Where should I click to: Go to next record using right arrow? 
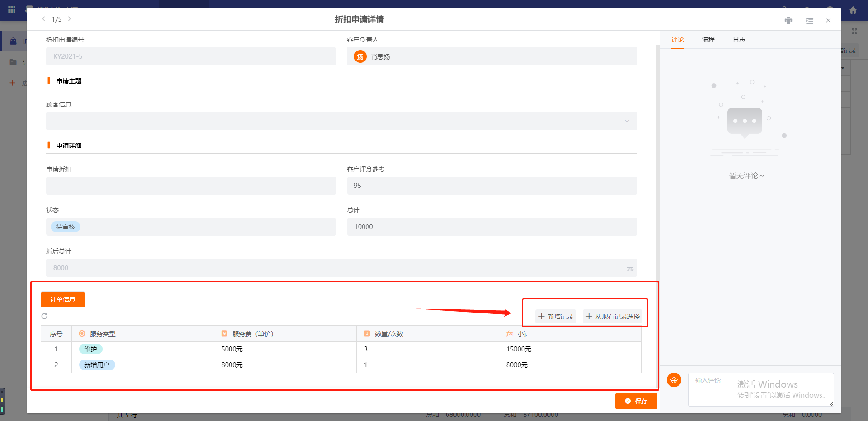[70, 19]
